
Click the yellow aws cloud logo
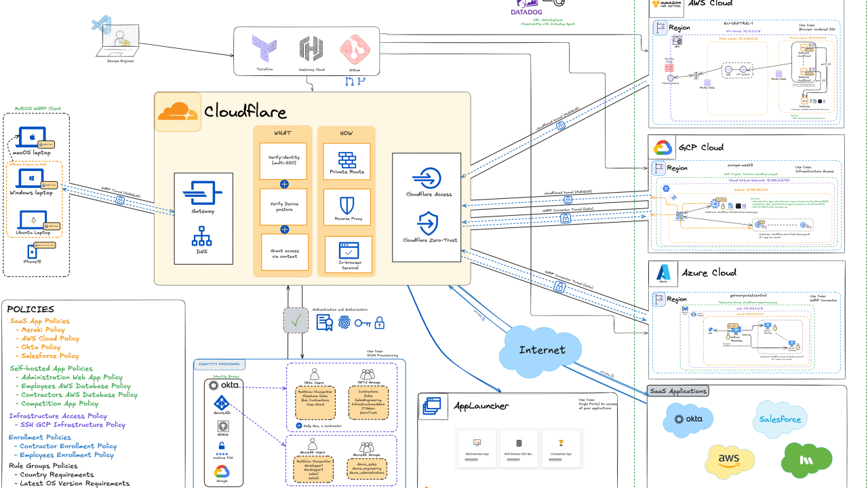point(730,461)
